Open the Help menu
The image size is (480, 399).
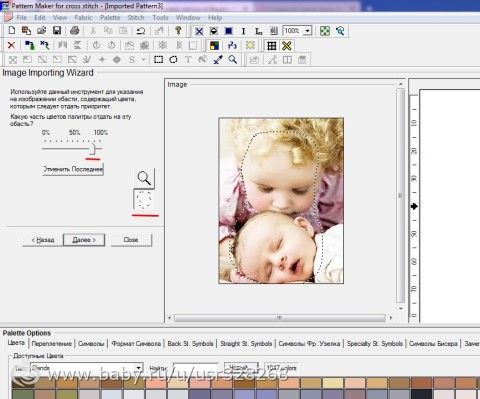(x=215, y=18)
